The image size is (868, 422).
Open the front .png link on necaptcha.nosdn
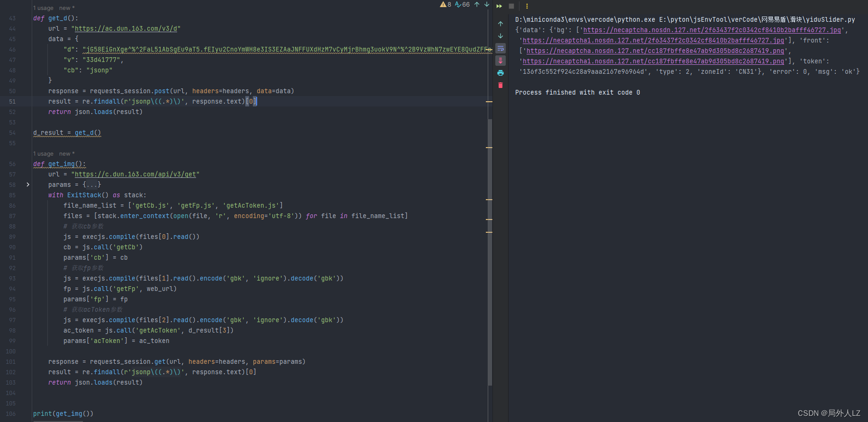655,51
